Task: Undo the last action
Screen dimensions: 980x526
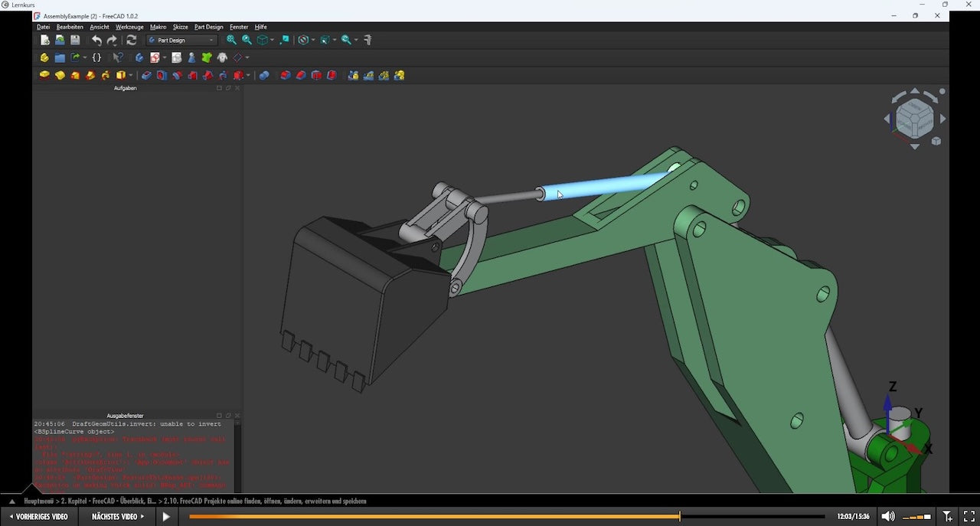Action: pos(96,40)
